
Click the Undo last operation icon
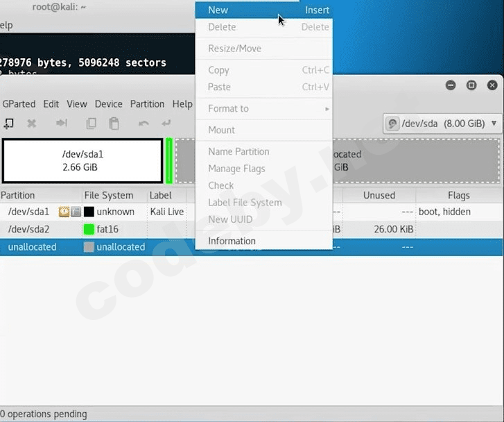pos(144,124)
